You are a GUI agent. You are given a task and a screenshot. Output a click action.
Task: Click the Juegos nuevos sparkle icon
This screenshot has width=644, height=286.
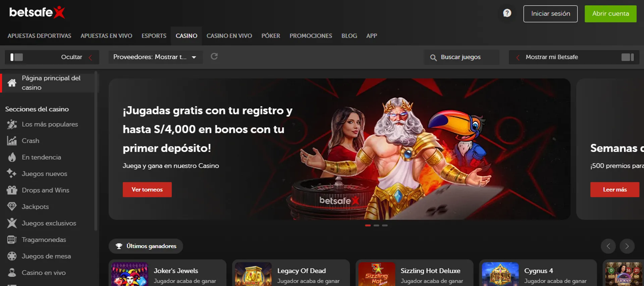[12, 174]
